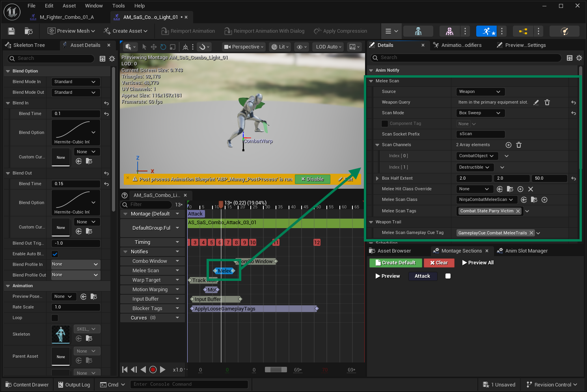Image resolution: width=587 pixels, height=392 pixels.
Task: Select the Animation editor mode icon
Action: tap(486, 31)
